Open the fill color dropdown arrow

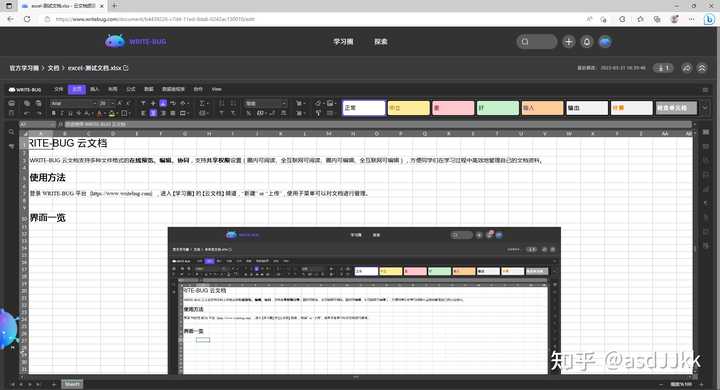pyautogui.click(x=117, y=113)
